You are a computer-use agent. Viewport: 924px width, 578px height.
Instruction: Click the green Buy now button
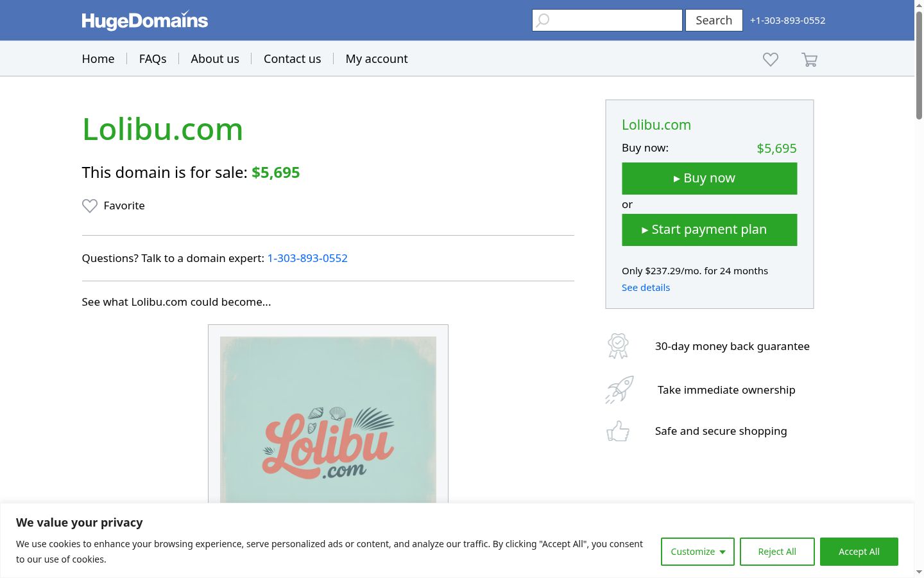coord(710,179)
